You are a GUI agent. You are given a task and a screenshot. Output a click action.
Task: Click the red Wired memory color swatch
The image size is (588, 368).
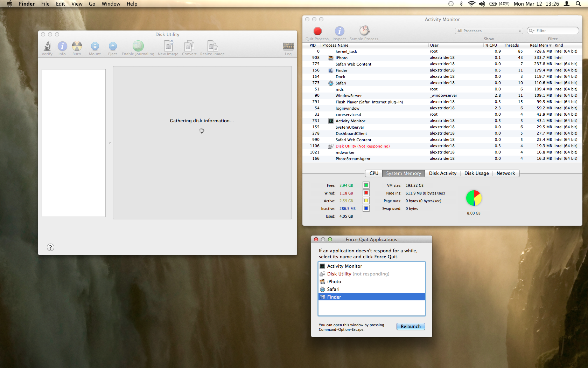pyautogui.click(x=366, y=193)
